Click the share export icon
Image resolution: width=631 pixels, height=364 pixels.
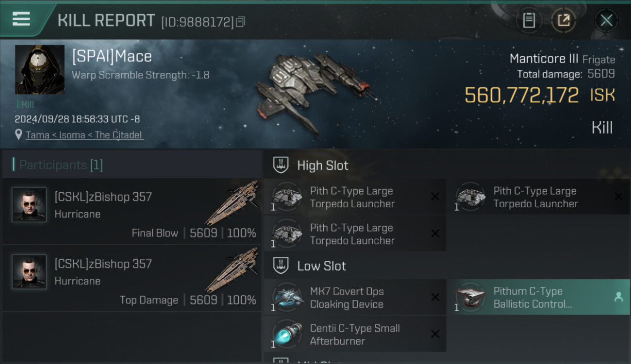click(564, 20)
